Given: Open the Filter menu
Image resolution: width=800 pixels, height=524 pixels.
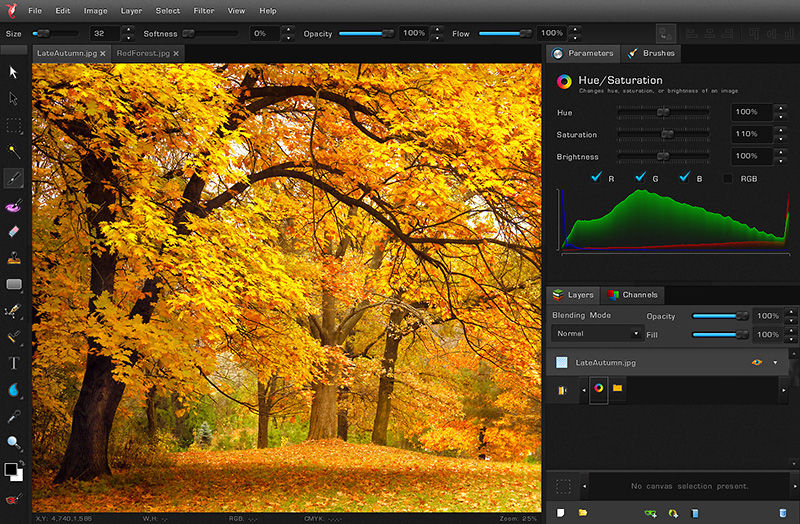Looking at the screenshot, I should click(x=203, y=11).
